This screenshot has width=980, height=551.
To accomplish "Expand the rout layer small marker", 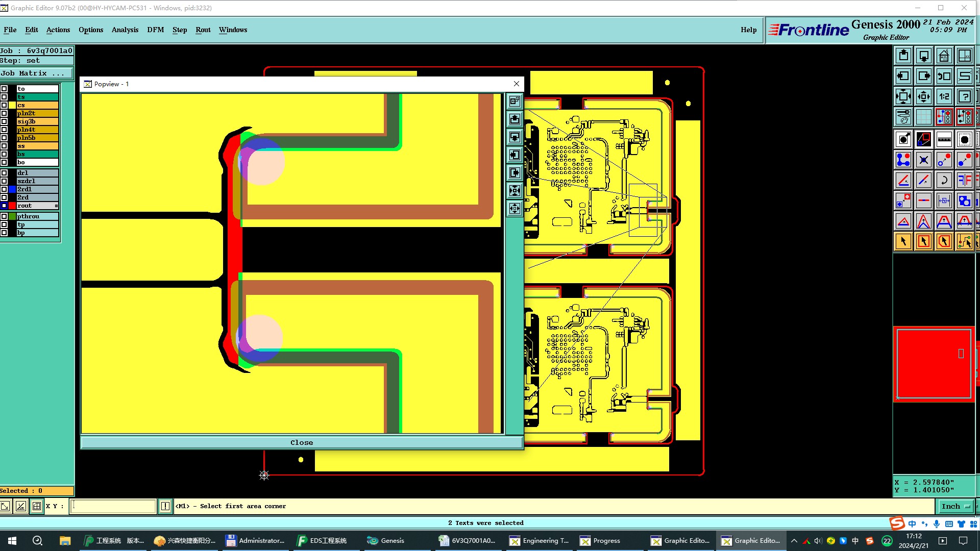I will pyautogui.click(x=56, y=206).
